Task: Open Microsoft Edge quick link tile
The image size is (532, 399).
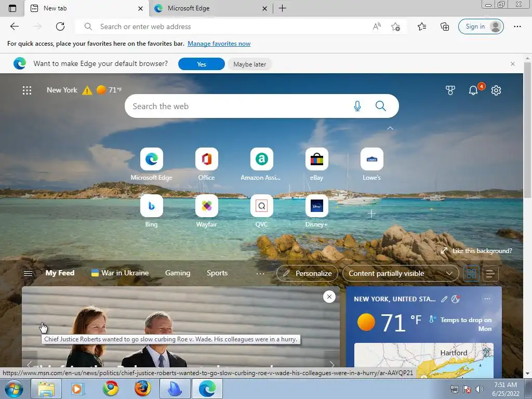Action: pos(151,159)
